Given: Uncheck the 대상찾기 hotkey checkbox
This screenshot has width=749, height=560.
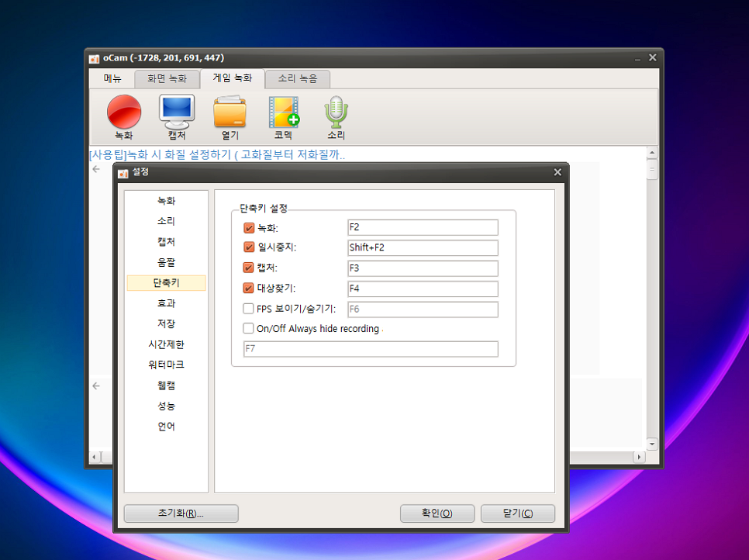Looking at the screenshot, I should point(248,288).
